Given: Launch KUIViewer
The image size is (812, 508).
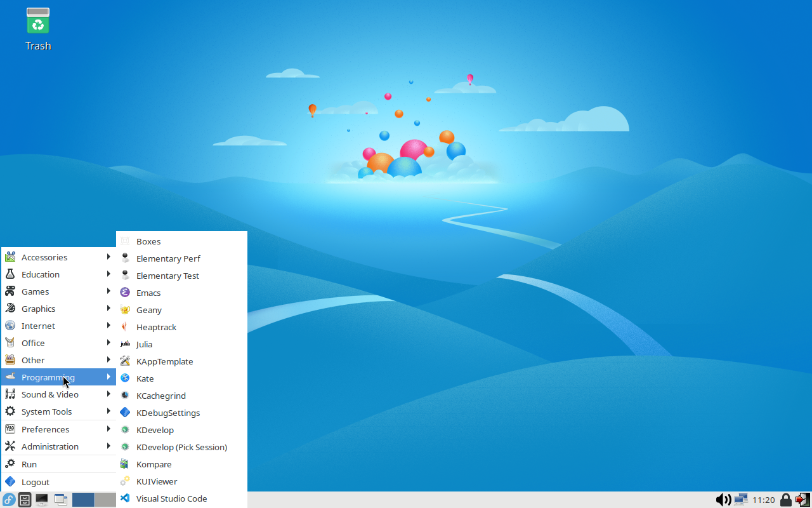Looking at the screenshot, I should click(x=181, y=481).
